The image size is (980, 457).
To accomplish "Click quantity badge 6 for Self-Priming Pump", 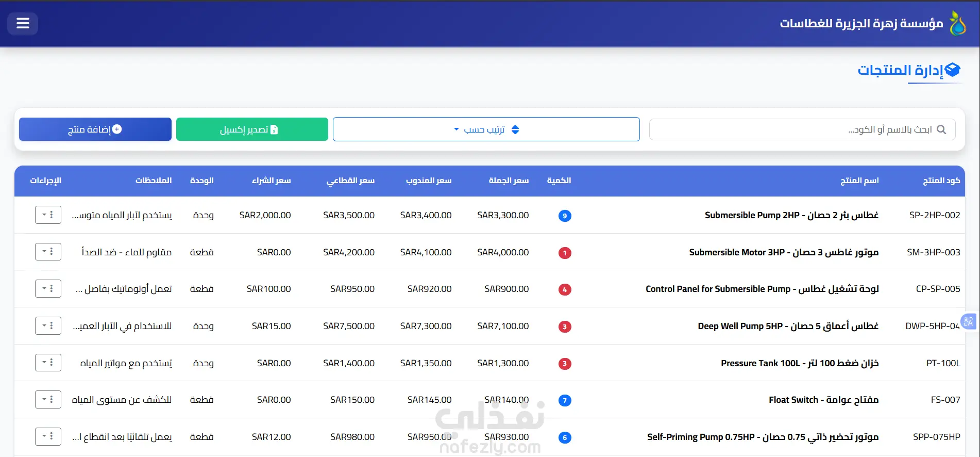I will 565,437.
